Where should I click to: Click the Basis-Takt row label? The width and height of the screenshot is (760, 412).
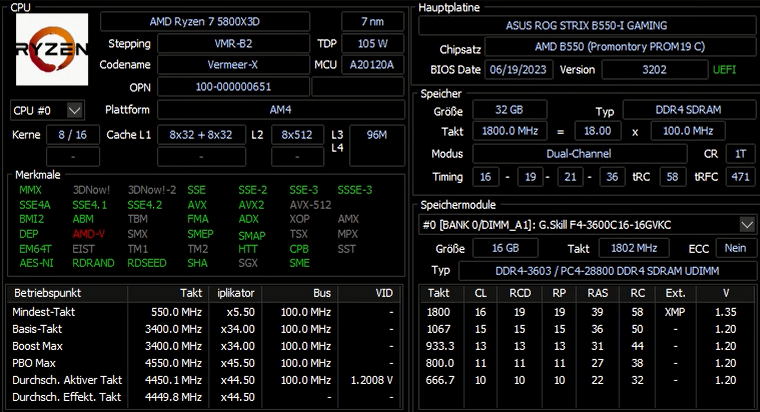37,329
